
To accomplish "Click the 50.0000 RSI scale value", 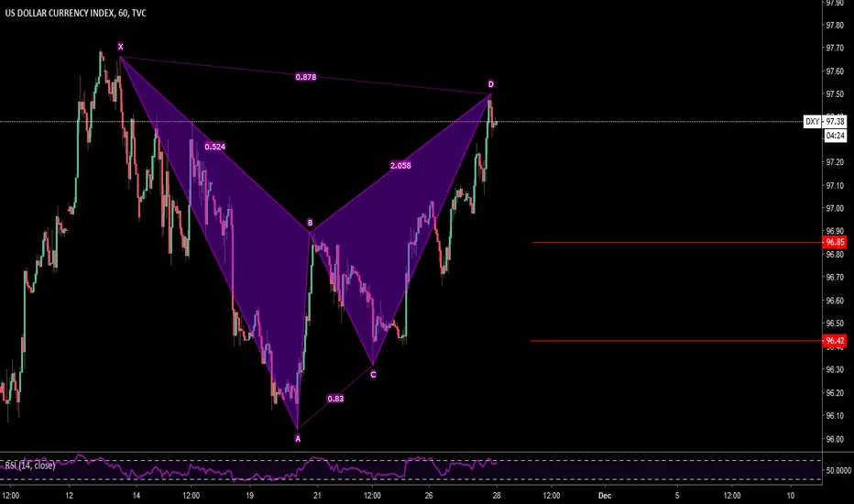I will 838,470.
